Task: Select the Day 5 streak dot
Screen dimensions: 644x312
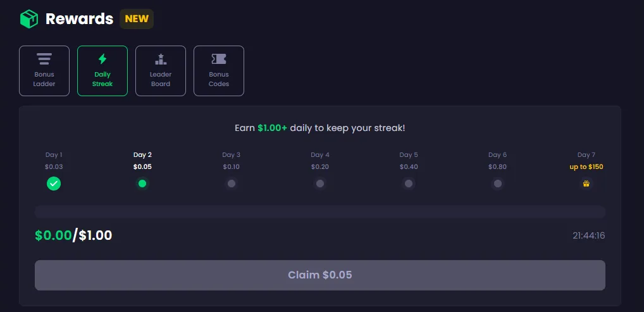Action: pyautogui.click(x=409, y=184)
